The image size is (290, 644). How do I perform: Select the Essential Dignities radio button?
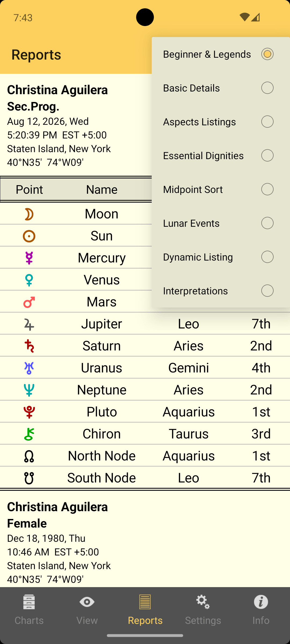(267, 155)
